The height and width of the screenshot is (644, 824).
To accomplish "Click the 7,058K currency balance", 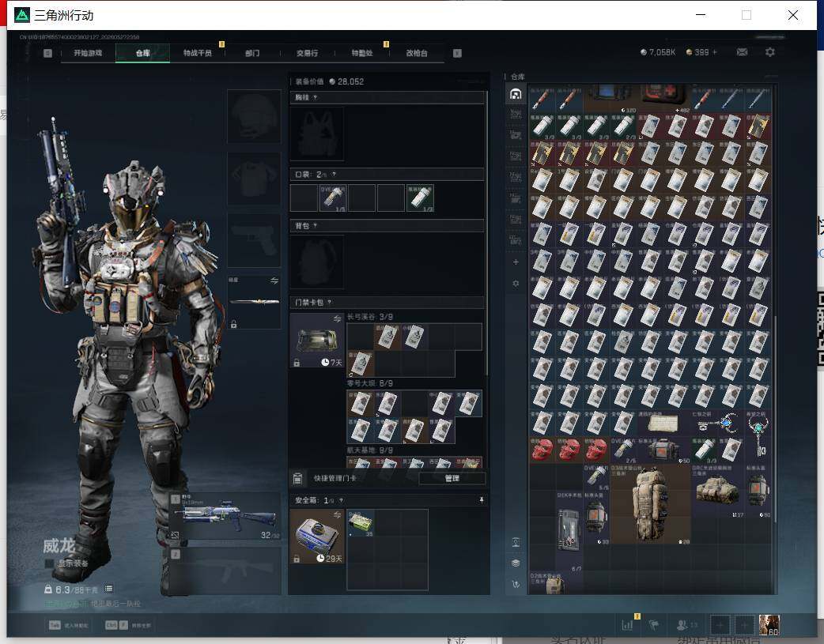I will (x=657, y=52).
